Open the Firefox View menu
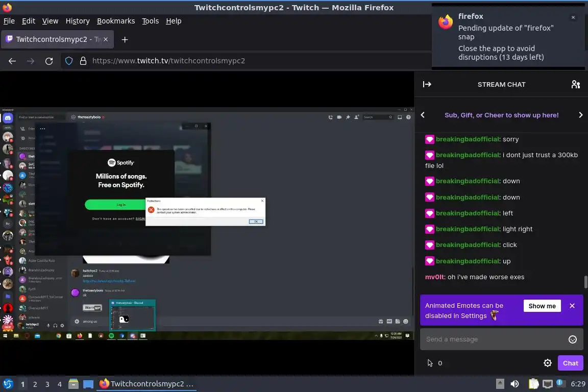 [x=50, y=21]
